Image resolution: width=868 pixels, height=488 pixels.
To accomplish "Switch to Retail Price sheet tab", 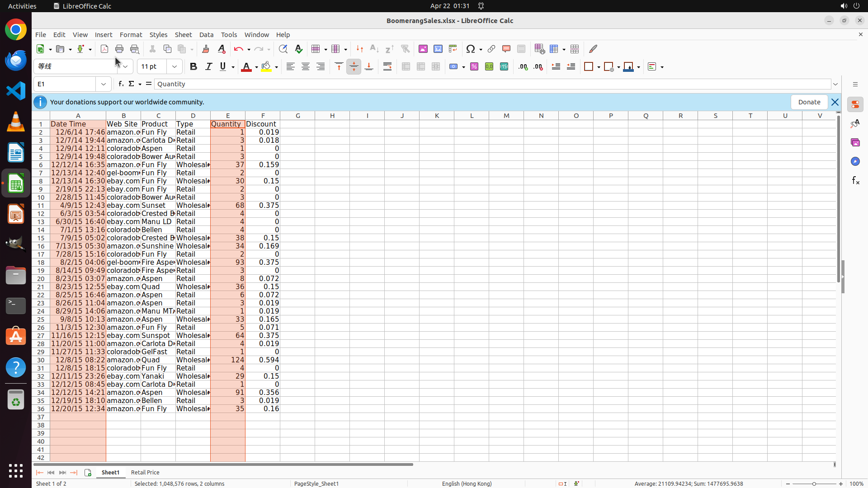I will coord(145,473).
